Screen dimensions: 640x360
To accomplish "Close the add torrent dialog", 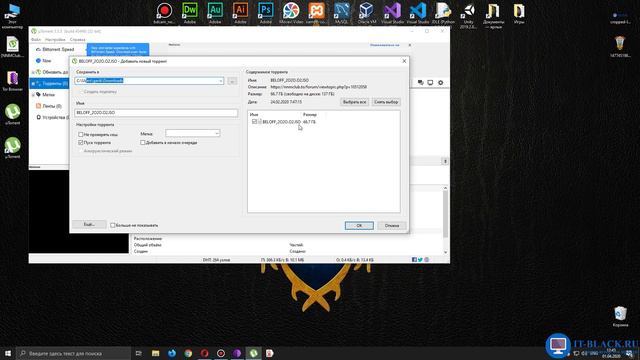I will click(x=404, y=61).
